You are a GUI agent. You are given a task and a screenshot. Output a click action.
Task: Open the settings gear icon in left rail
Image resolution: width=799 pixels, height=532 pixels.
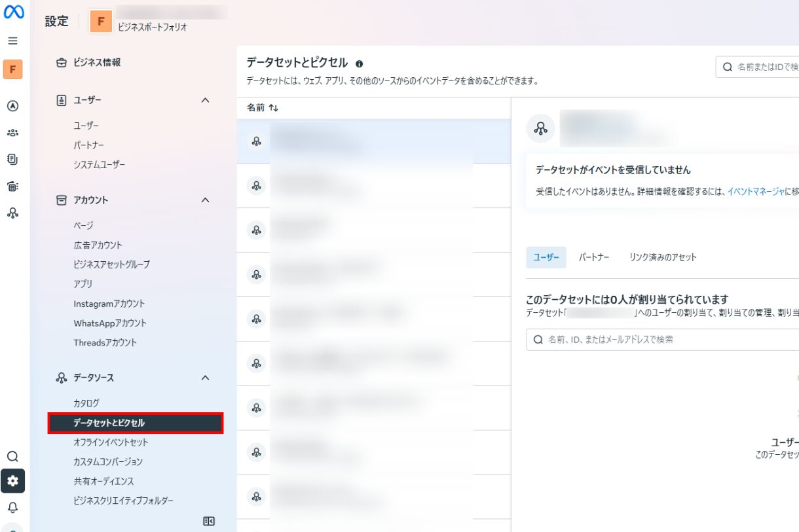pos(12,481)
